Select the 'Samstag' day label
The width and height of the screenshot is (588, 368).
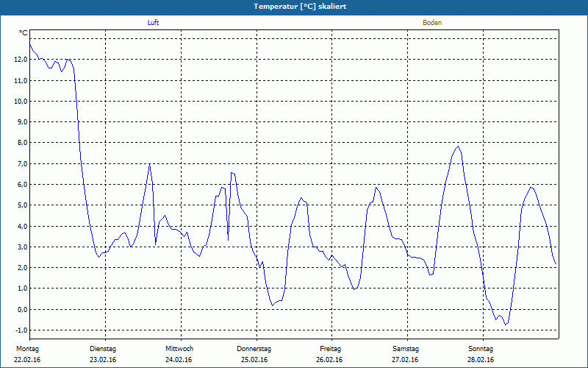click(x=406, y=349)
